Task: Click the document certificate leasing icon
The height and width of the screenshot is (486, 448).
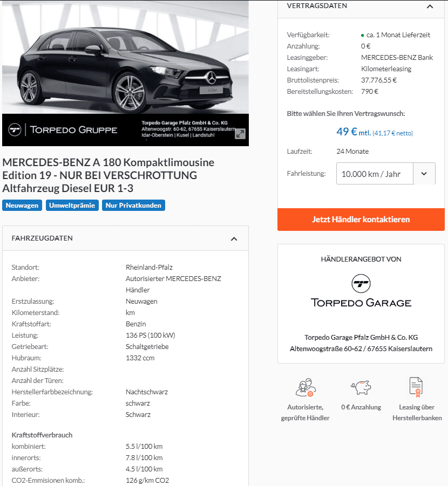Action: 416,387
